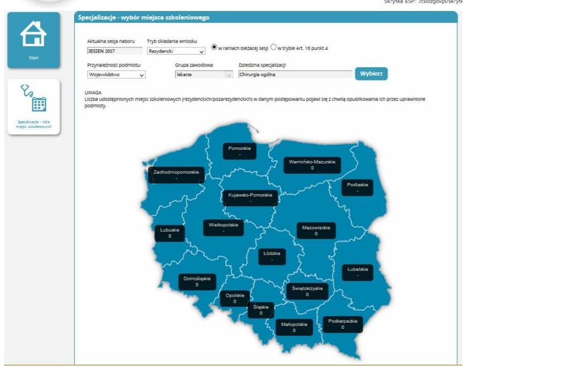Click the UWAGA notice heading
588x366 pixels.
tap(93, 92)
